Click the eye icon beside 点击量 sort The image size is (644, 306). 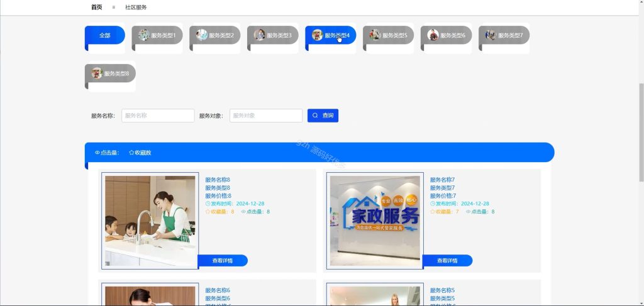point(97,153)
